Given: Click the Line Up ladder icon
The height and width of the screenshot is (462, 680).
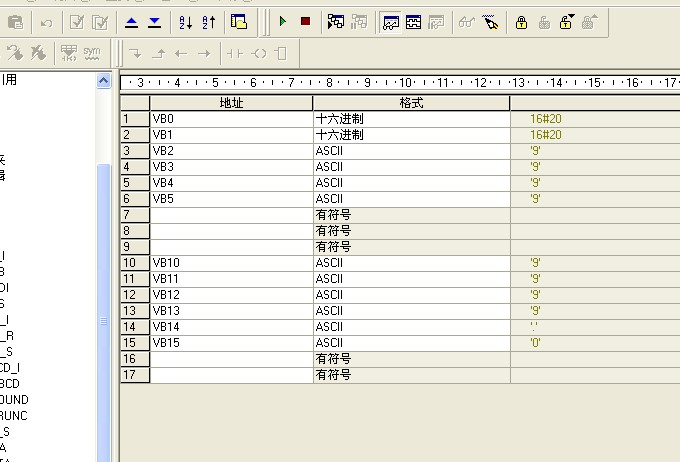Looking at the screenshot, I should click(x=159, y=54).
